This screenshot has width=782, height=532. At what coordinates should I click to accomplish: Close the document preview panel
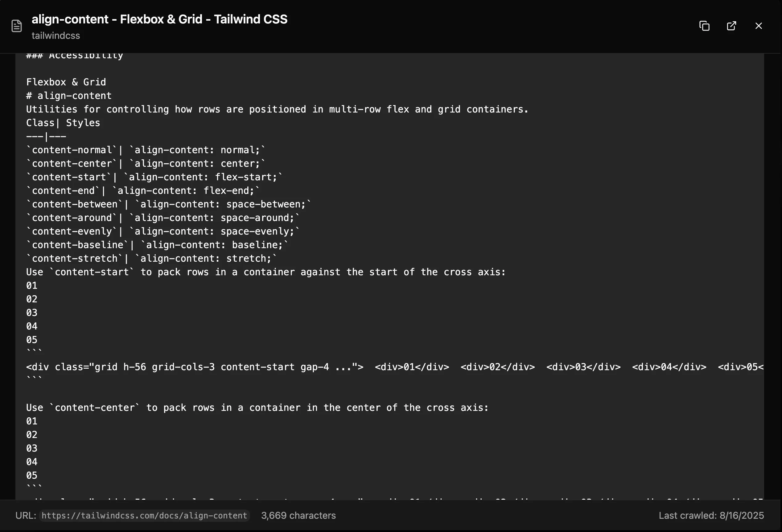click(x=759, y=26)
